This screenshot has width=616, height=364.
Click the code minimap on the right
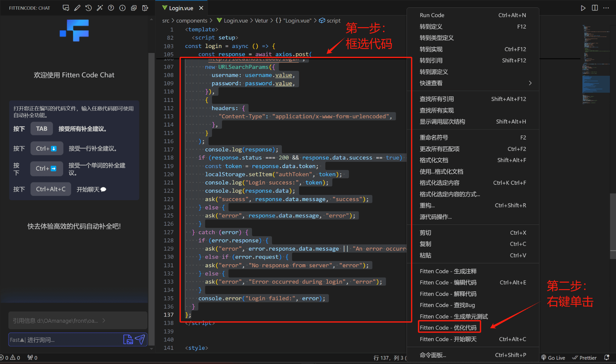[596, 65]
